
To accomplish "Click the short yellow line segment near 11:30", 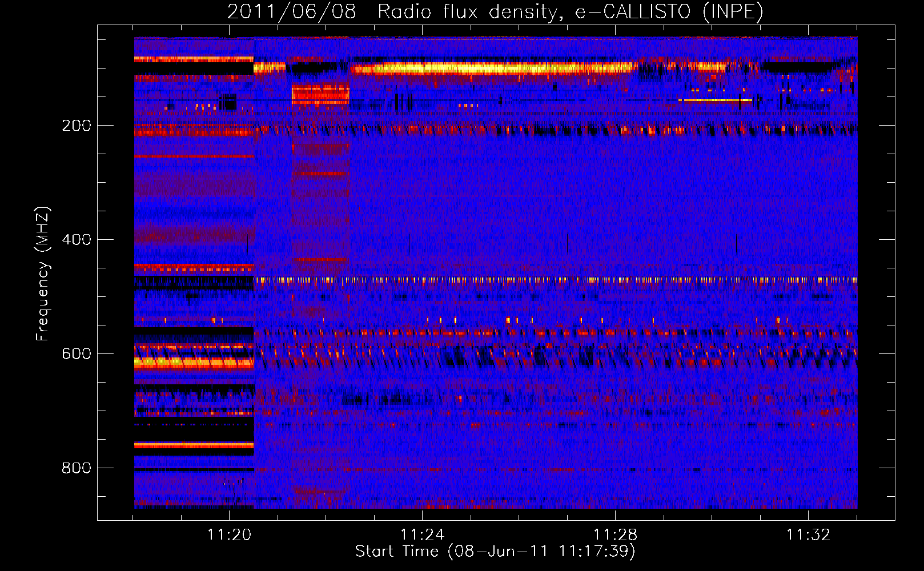I will click(x=715, y=100).
